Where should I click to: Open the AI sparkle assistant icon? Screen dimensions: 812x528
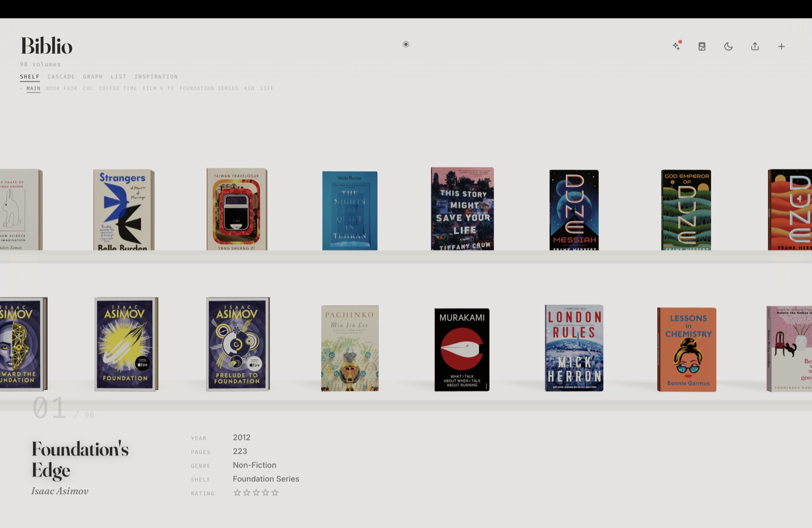[676, 46]
